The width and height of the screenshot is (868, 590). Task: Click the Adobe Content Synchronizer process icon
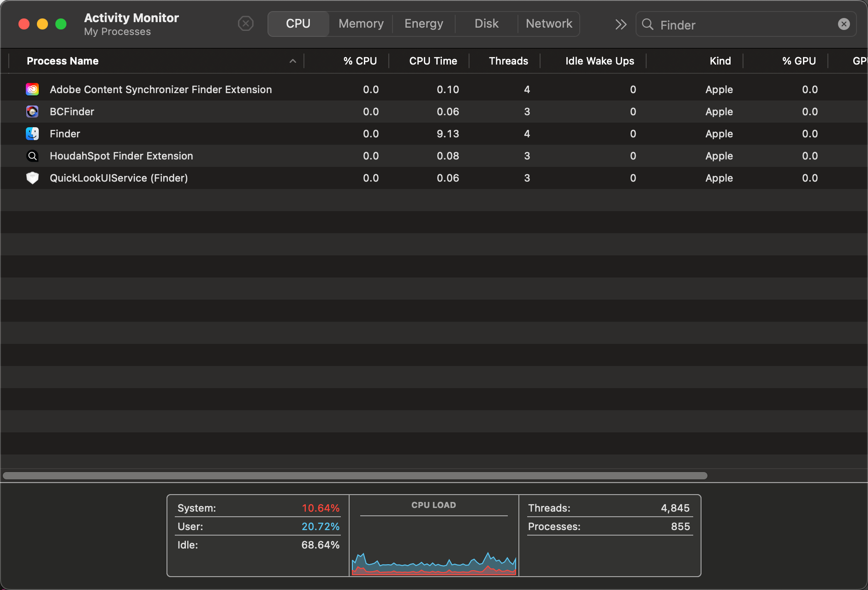click(32, 89)
